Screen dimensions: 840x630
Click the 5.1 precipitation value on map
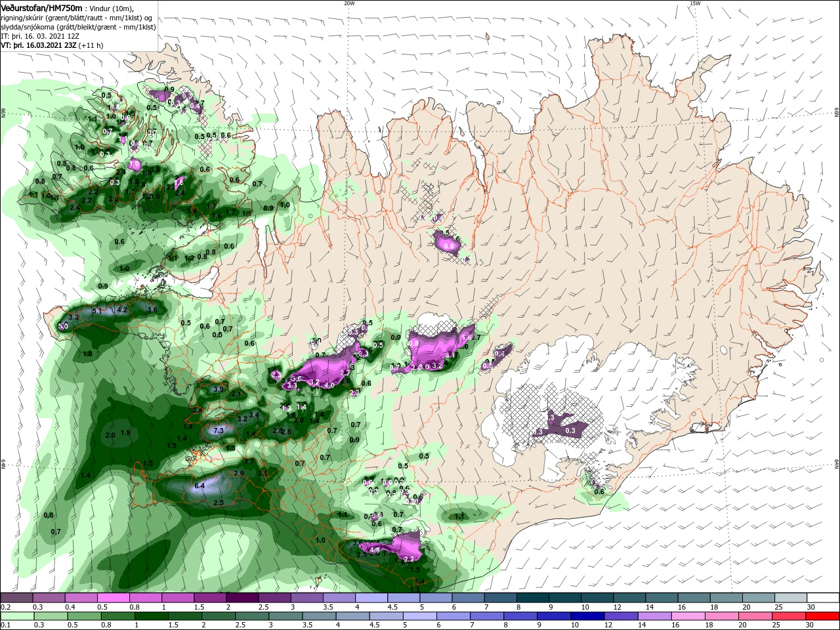pos(97,310)
